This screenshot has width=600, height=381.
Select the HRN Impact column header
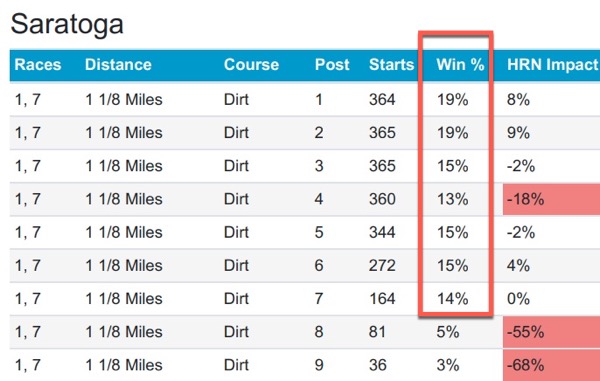(x=553, y=65)
